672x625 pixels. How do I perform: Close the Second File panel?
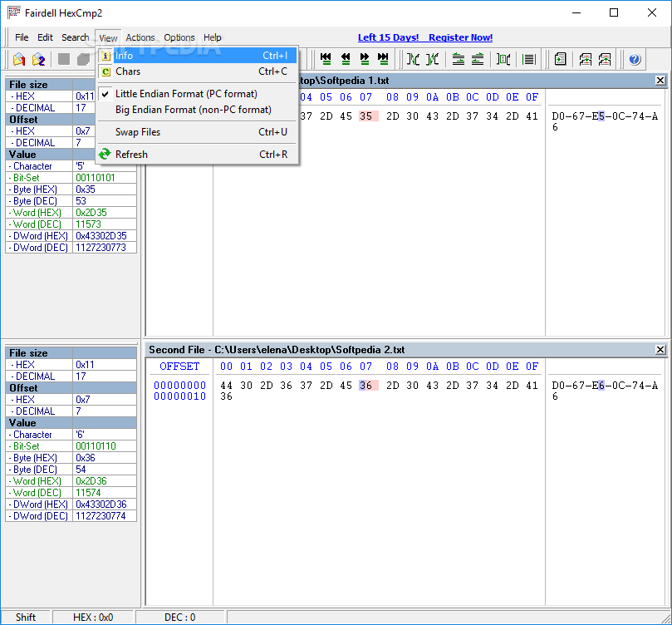pos(660,349)
